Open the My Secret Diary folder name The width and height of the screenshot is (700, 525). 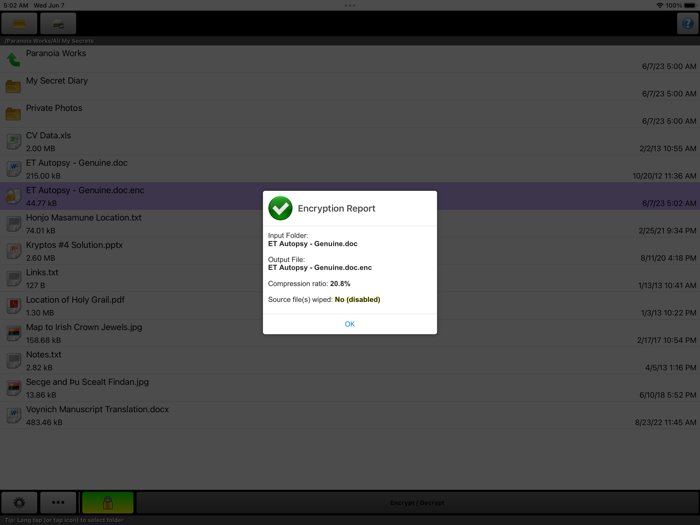coord(57,81)
